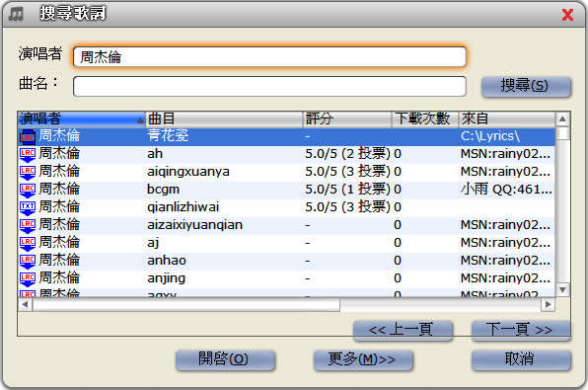This screenshot has width=588, height=390.
Task: Click the 5.0/5 (2 投票) rating of ah
Action: tap(347, 154)
